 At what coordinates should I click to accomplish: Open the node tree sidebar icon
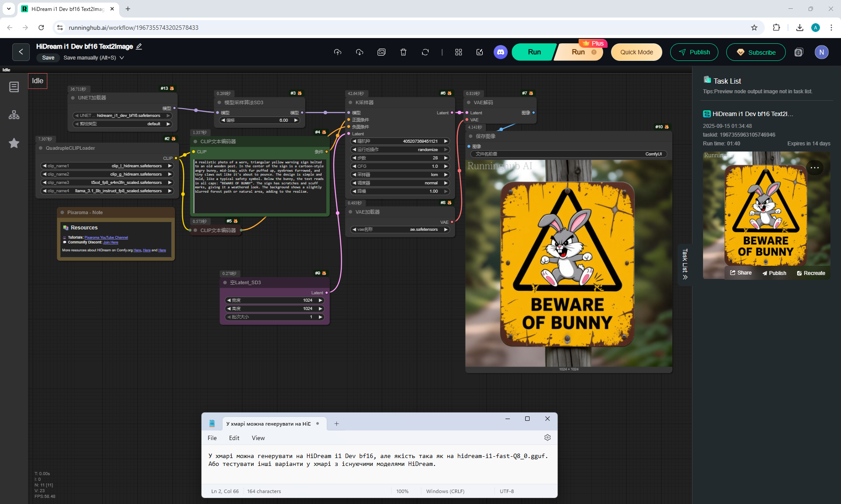click(x=14, y=115)
